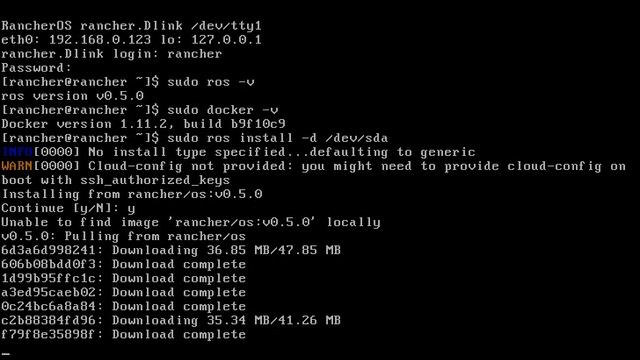
Task: Click layer 1d99b95ffc1c Download complete line
Action: pyautogui.click(x=124, y=278)
